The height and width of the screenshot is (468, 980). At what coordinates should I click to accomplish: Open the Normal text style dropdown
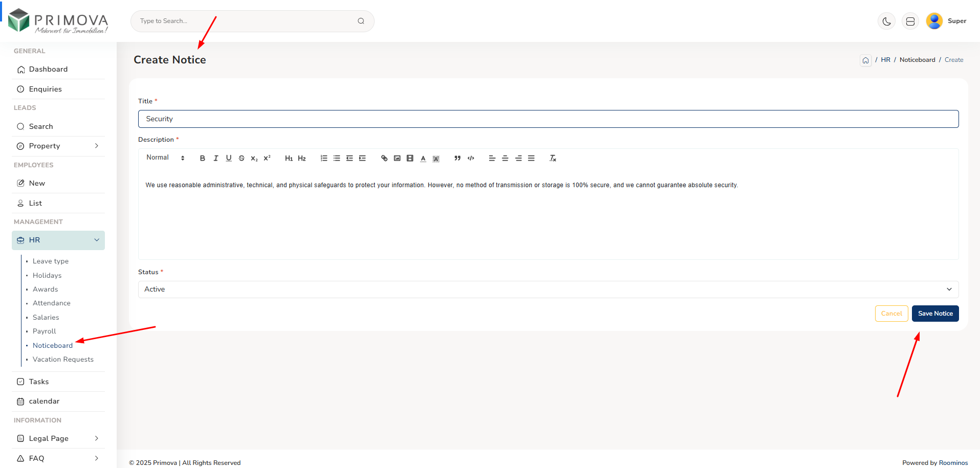[x=165, y=158]
